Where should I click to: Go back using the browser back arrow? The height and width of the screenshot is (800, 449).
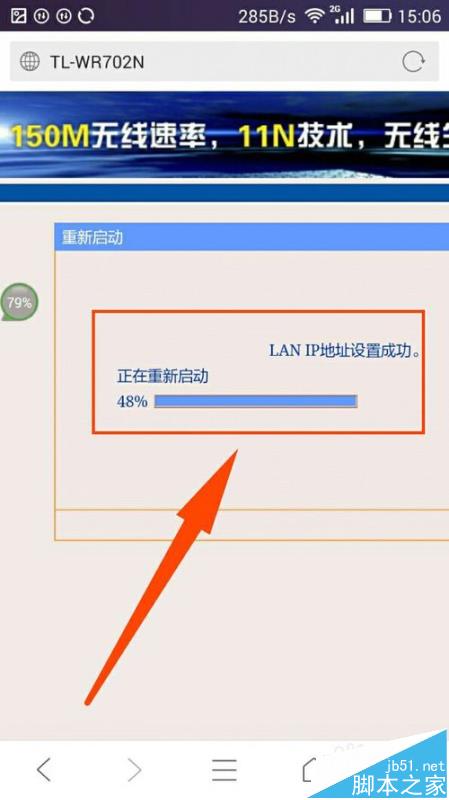click(44, 769)
